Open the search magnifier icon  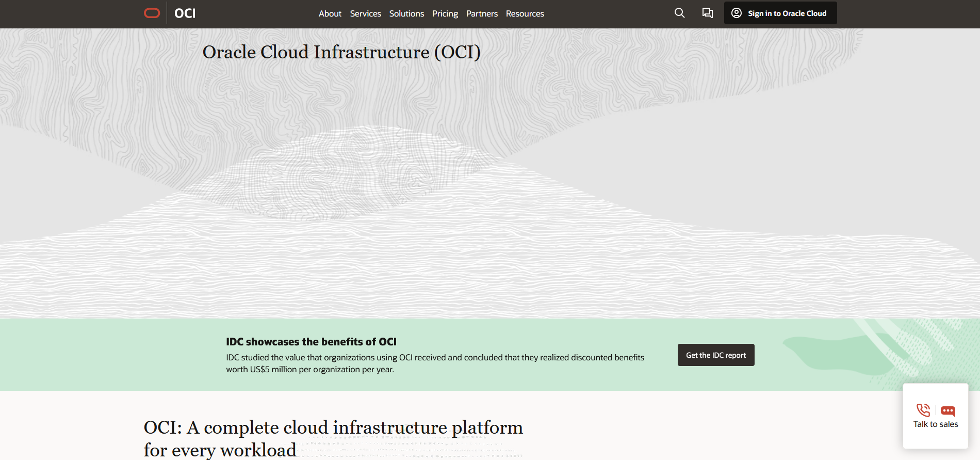(680, 13)
